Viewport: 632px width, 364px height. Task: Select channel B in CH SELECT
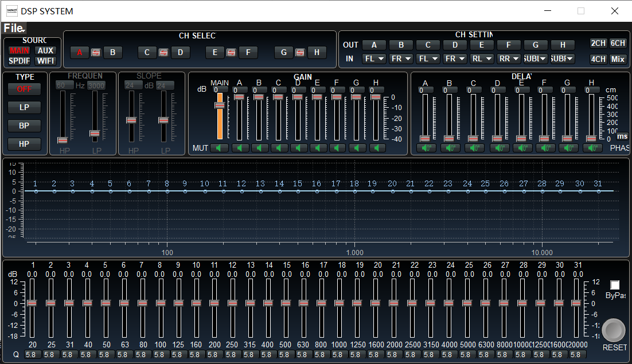tap(113, 53)
